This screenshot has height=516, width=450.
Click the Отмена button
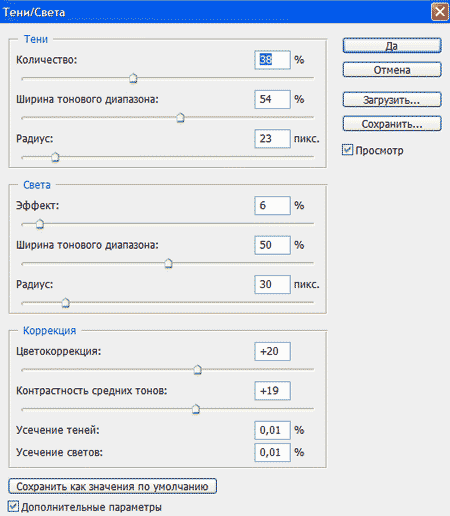point(392,70)
